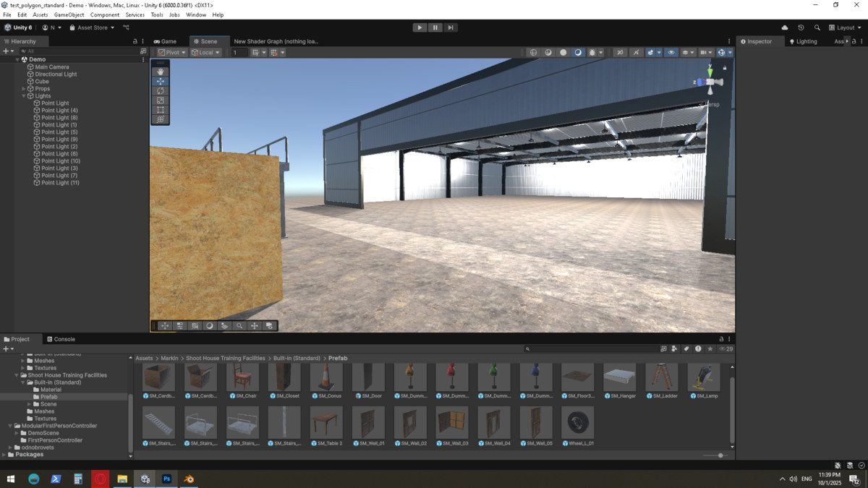Click the cloud services icon
This screenshot has width=868, height=488.
point(785,27)
